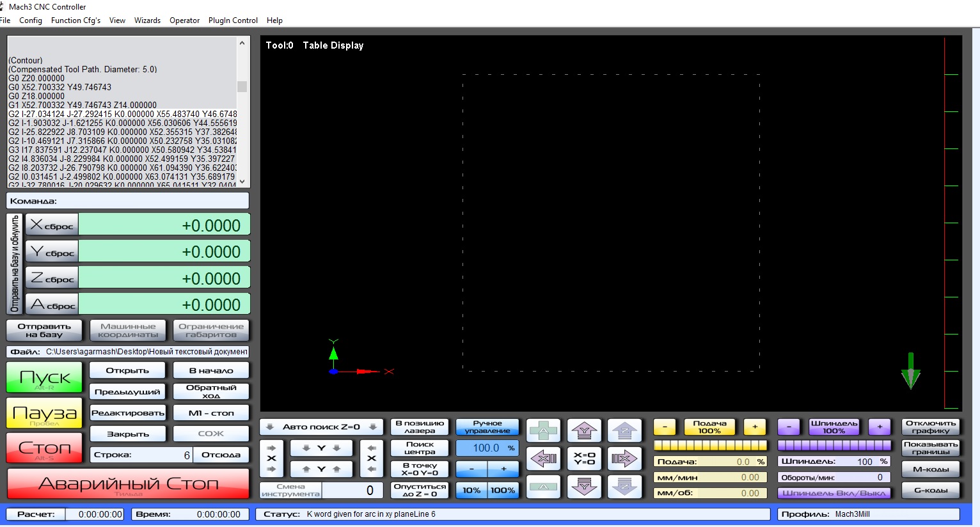Reset the A axis with A сброс
The width and height of the screenshot is (980, 527).
(x=52, y=304)
